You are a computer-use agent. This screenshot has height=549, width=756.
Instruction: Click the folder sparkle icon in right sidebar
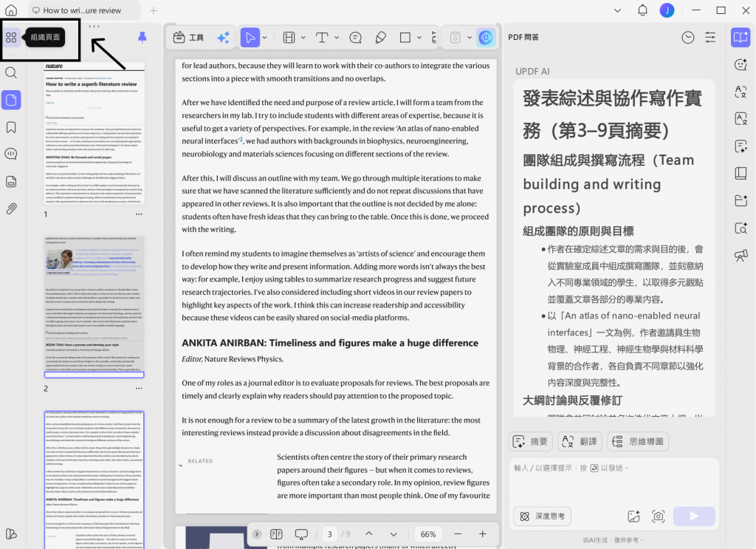click(740, 200)
